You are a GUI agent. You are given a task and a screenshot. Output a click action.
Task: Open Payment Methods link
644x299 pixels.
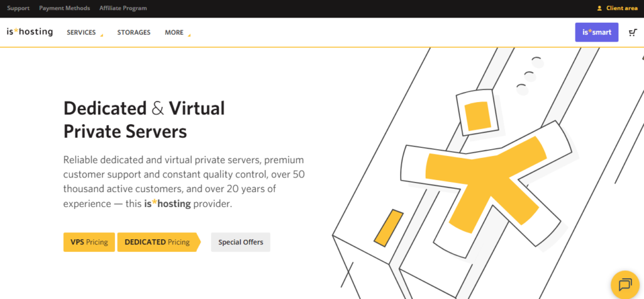coord(65,8)
